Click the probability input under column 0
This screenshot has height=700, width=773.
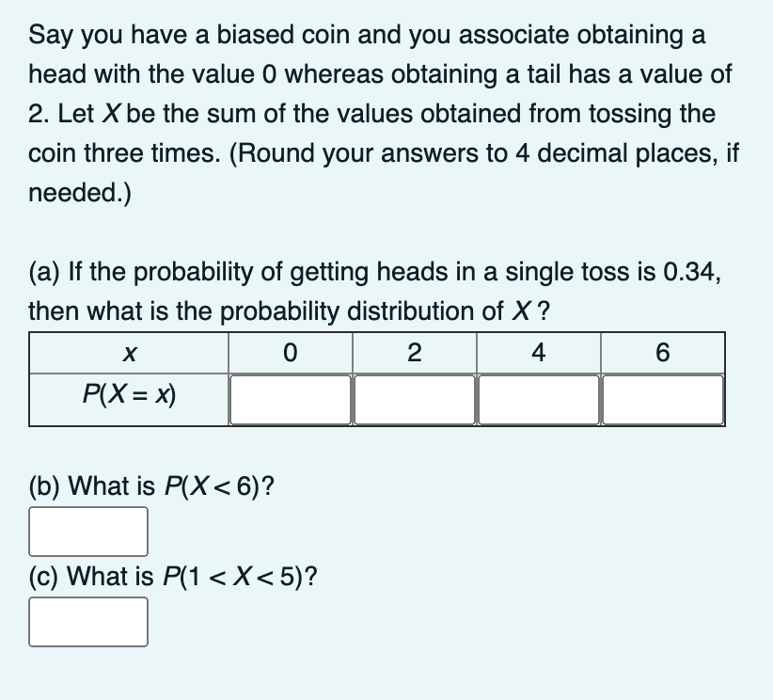tap(290, 400)
